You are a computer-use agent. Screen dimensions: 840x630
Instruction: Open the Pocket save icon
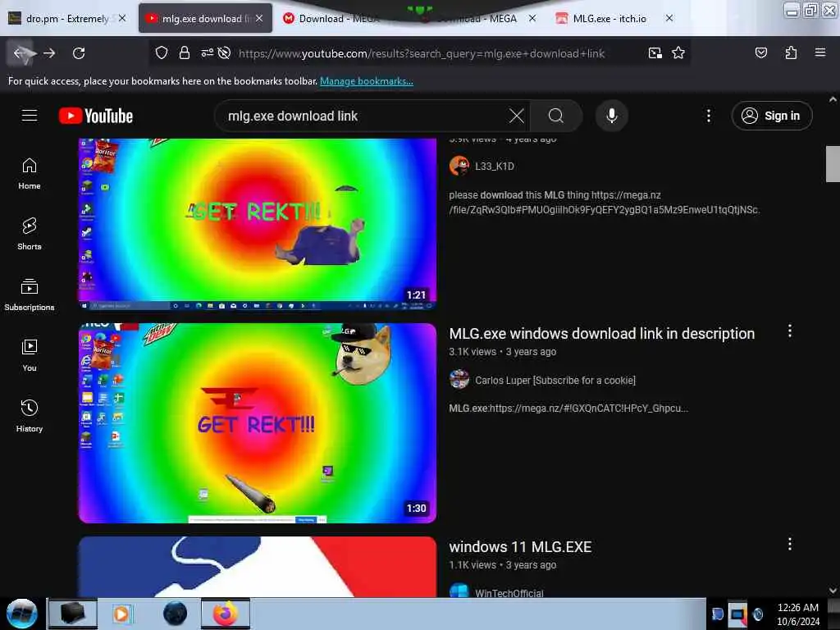[x=760, y=53]
